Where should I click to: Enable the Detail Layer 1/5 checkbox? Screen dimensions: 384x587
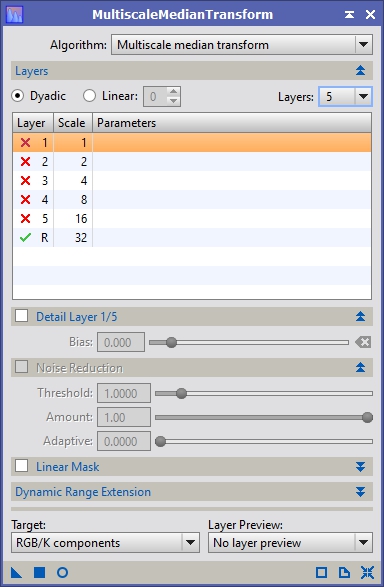pos(21,316)
